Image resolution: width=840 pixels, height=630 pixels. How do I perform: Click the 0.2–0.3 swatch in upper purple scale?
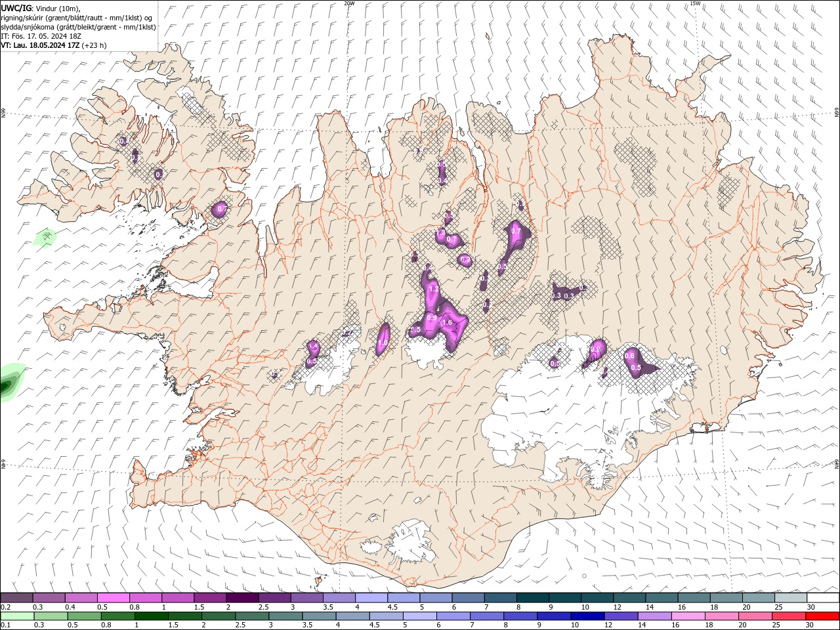pos(17,598)
